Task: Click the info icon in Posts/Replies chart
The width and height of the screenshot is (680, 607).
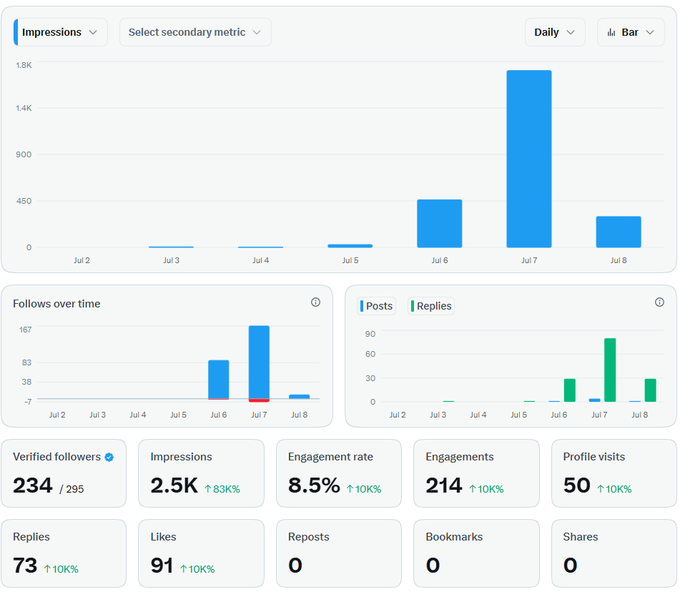Action: [x=659, y=303]
